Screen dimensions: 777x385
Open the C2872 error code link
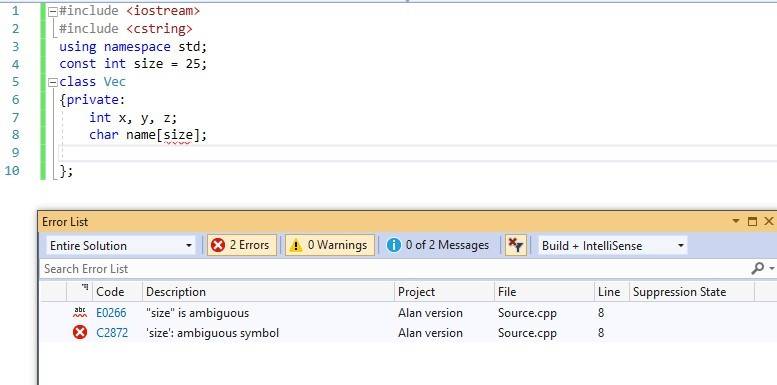pyautogui.click(x=112, y=333)
